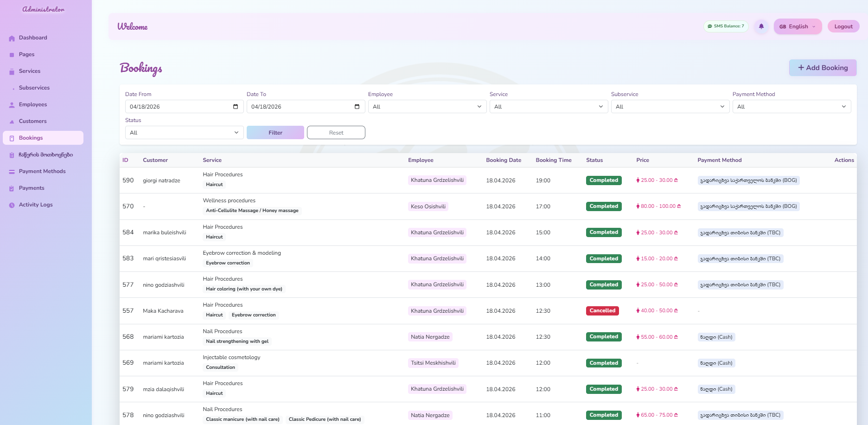Click the Logout button
868x425 pixels.
coord(843,26)
